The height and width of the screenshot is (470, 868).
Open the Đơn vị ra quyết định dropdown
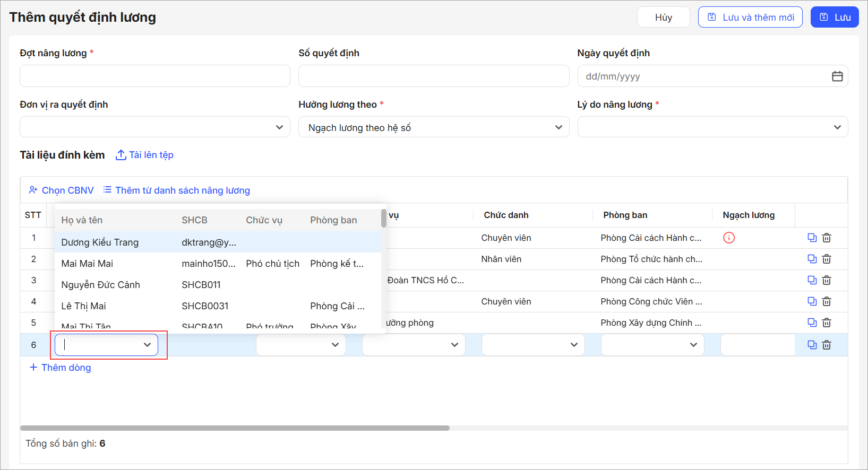pyautogui.click(x=154, y=127)
